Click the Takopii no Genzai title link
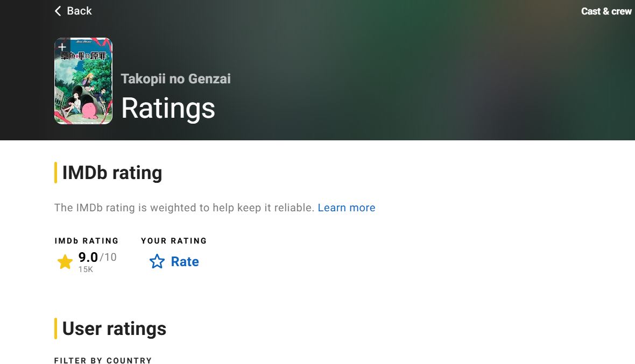635x364 pixels. (176, 78)
